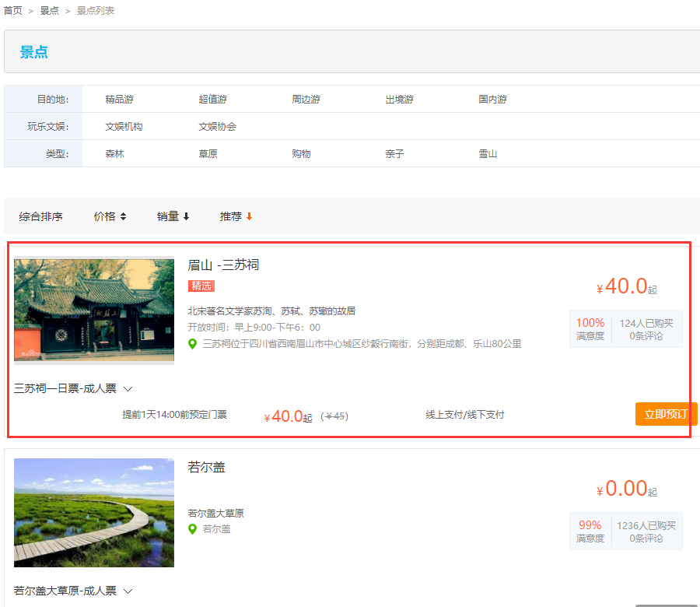Sort listings by 价格
This screenshot has height=607, width=700.
tap(110, 216)
